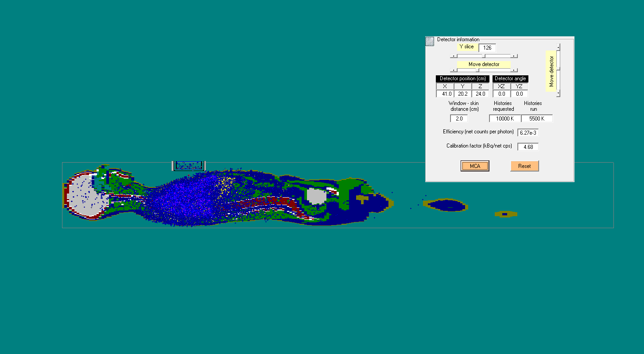
Task: Select the Histories requested field
Action: (x=504, y=119)
